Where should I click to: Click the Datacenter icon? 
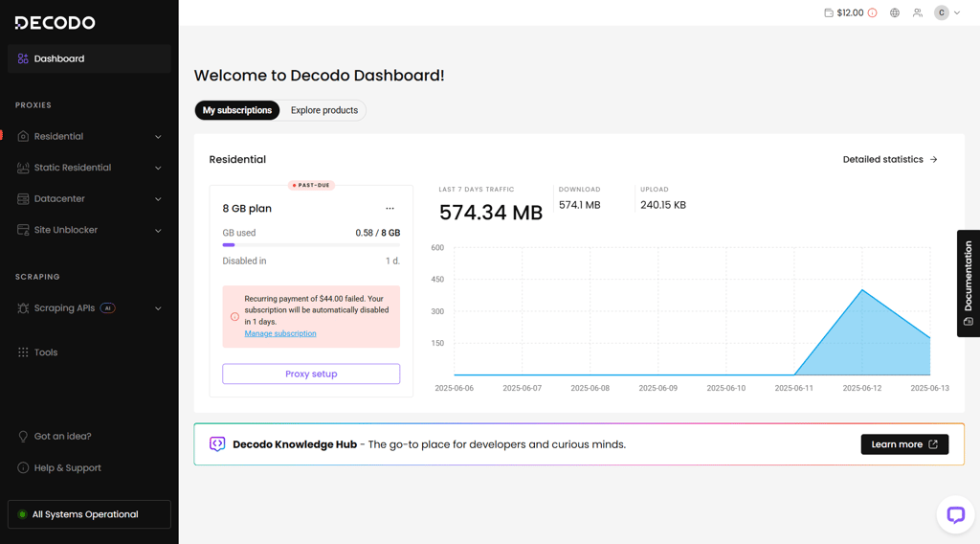(x=23, y=199)
